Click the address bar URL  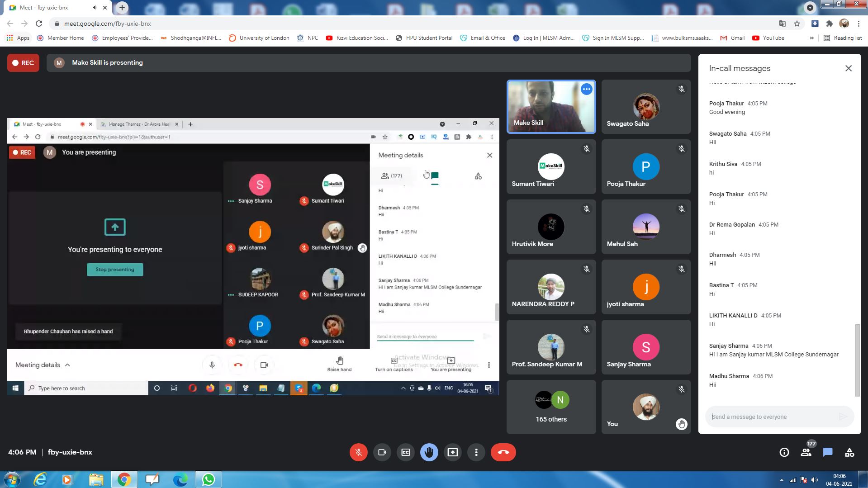pyautogui.click(x=108, y=24)
